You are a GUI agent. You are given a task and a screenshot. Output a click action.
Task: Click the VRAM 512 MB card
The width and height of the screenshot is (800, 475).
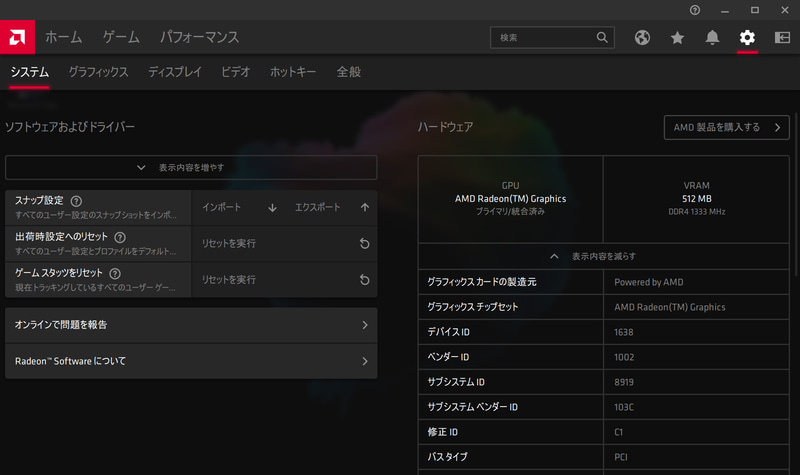click(696, 199)
